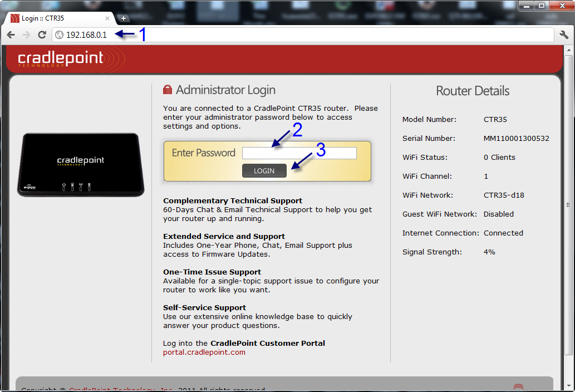Click the CradlePoint Technology, Inc footer link
Screen dimensions: 575x392
point(121,389)
